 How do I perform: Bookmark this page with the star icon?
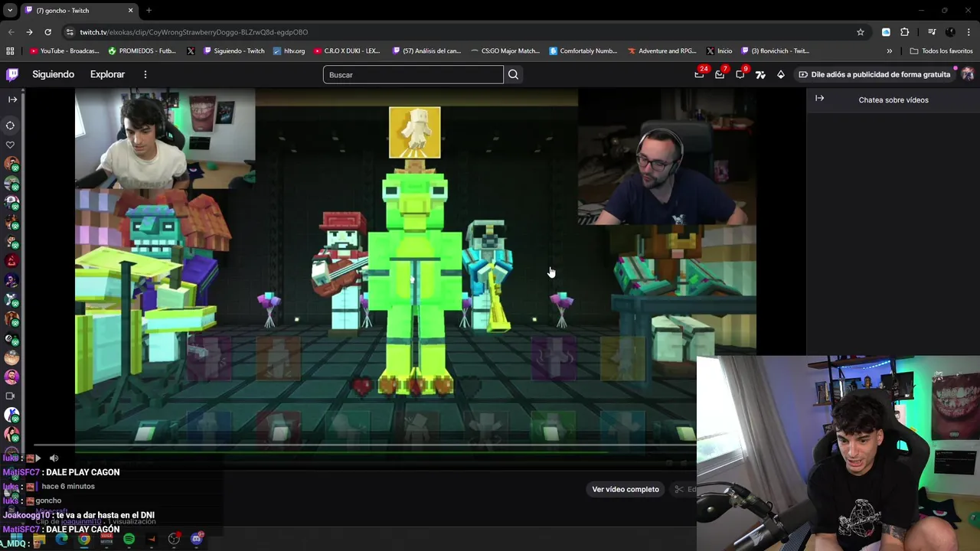pos(861,32)
